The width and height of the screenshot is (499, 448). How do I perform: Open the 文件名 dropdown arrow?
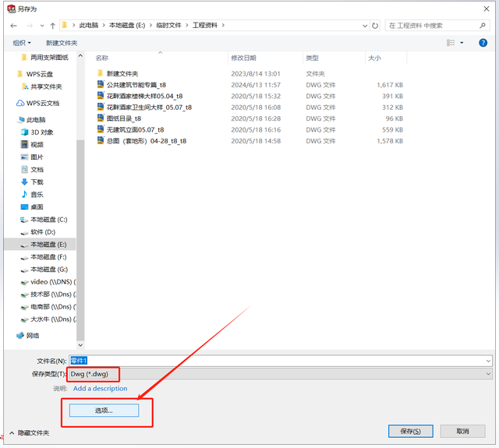pyautogui.click(x=488, y=361)
